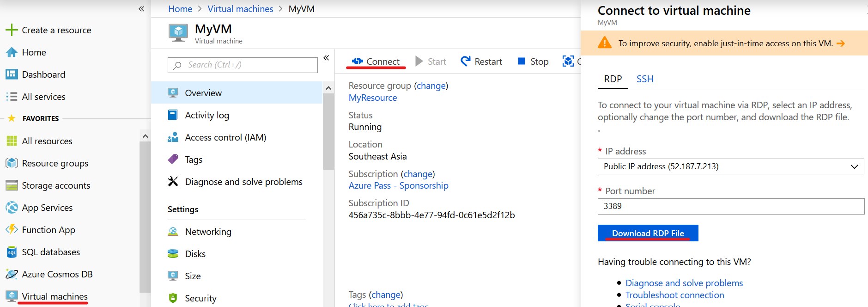Screen dimensions: 868x307
Task: Click the green plus Create a resource icon
Action: click(x=12, y=30)
